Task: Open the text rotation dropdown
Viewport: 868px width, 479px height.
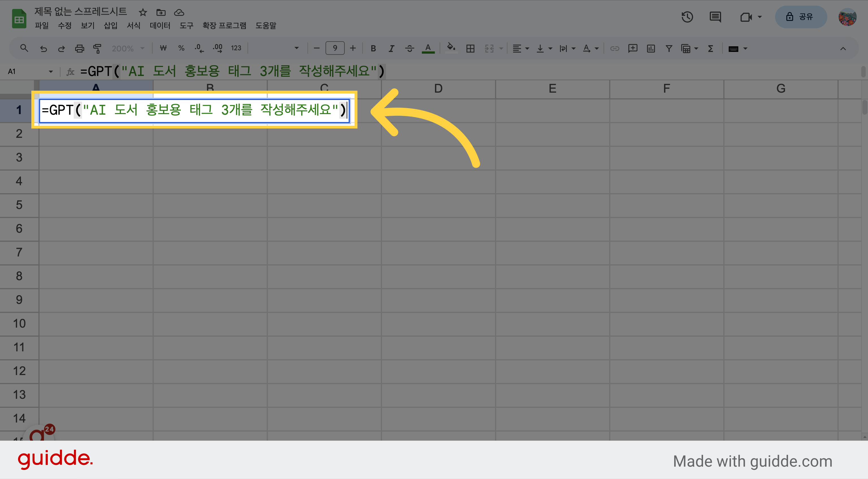Action: click(591, 49)
